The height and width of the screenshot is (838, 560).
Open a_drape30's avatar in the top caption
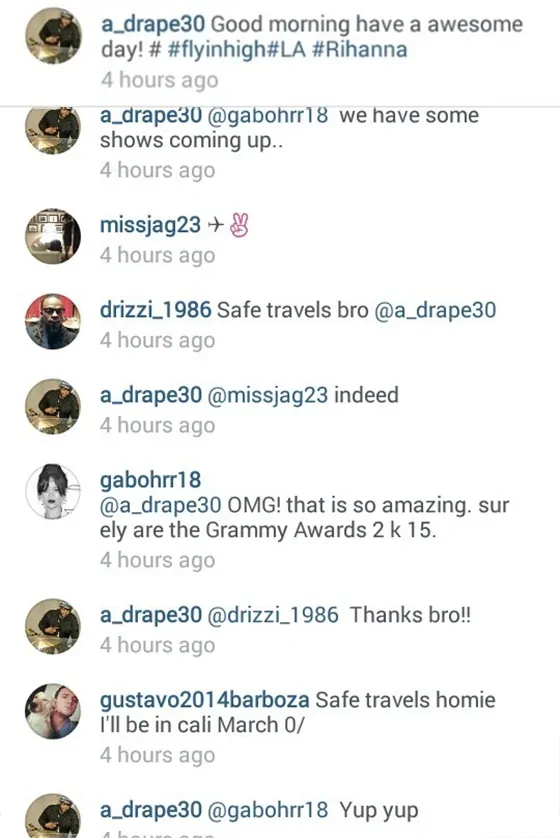pyautogui.click(x=53, y=36)
